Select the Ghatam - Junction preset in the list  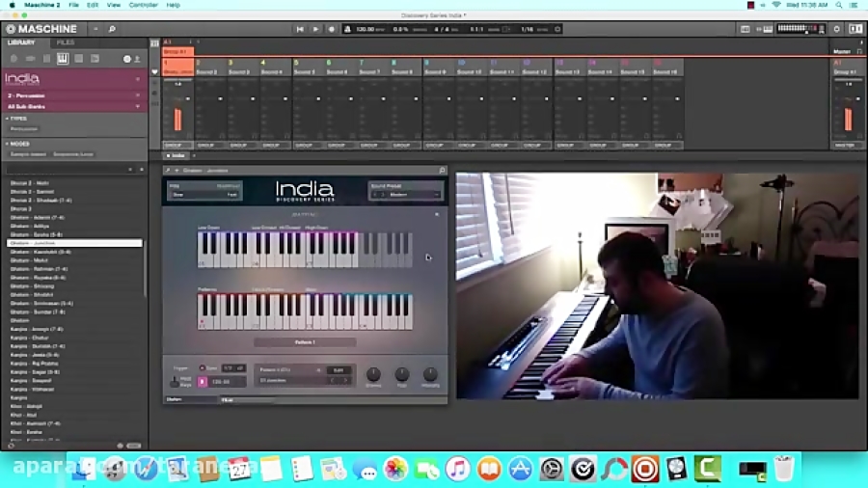[74, 243]
